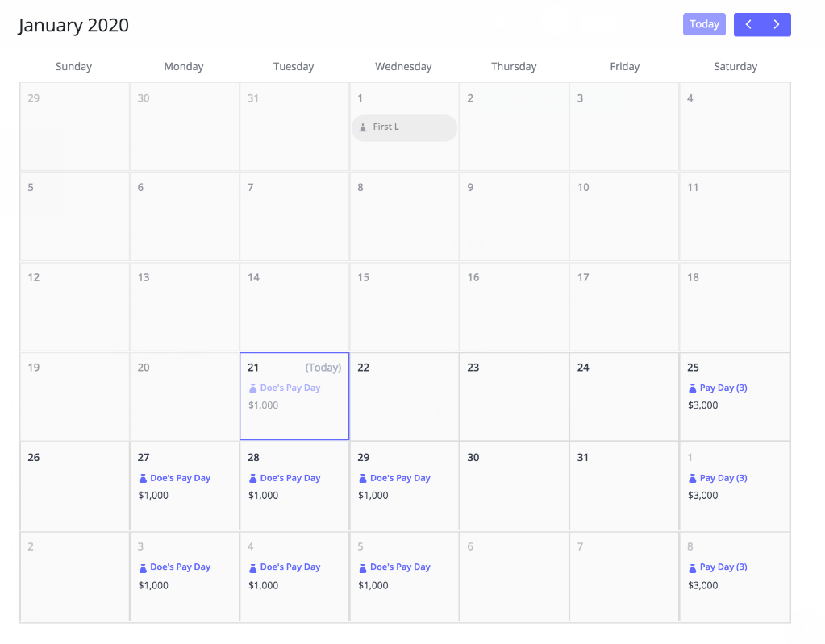Select the January 23 day cell
825x644 pixels.
tap(514, 397)
